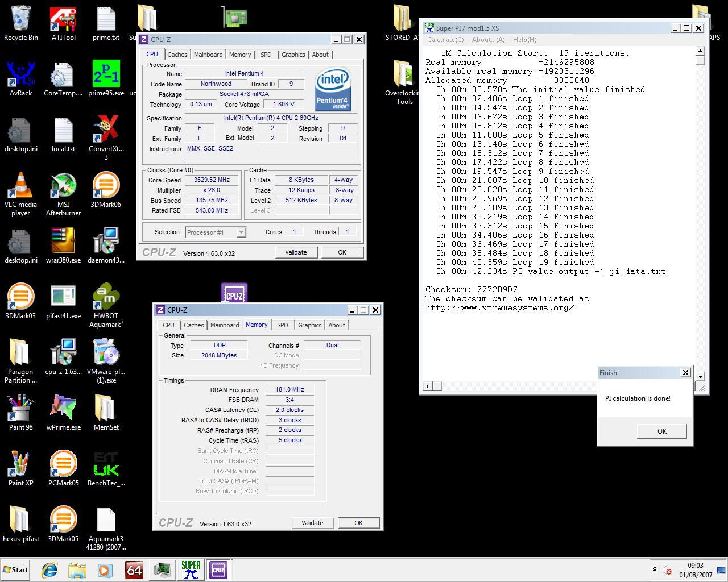The width and height of the screenshot is (728, 582).
Task: Open Help(H) menu in Super PI
Action: click(524, 40)
